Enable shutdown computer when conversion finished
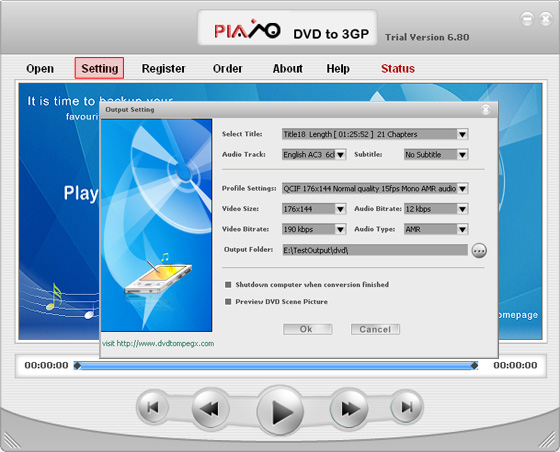This screenshot has height=452, width=560. pyautogui.click(x=228, y=285)
